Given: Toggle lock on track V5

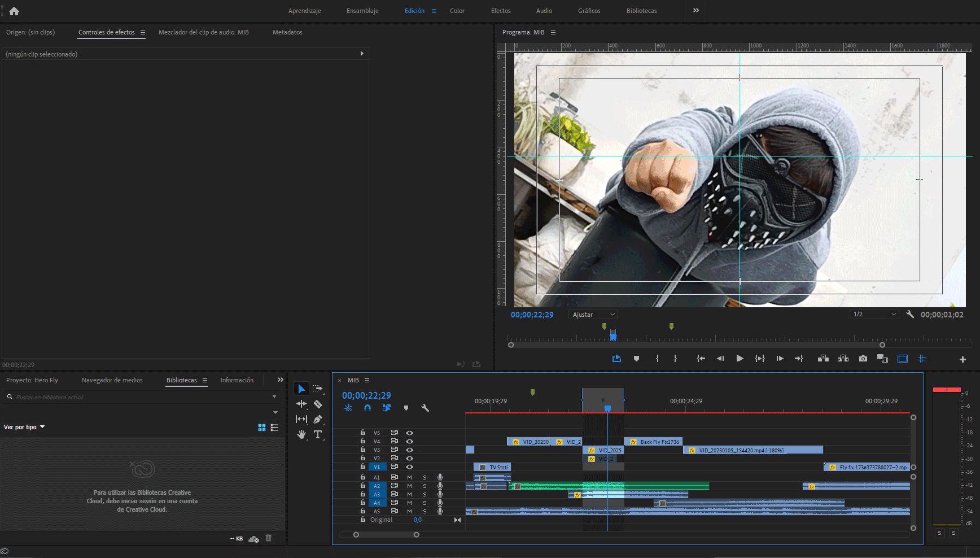Looking at the screenshot, I should [363, 433].
